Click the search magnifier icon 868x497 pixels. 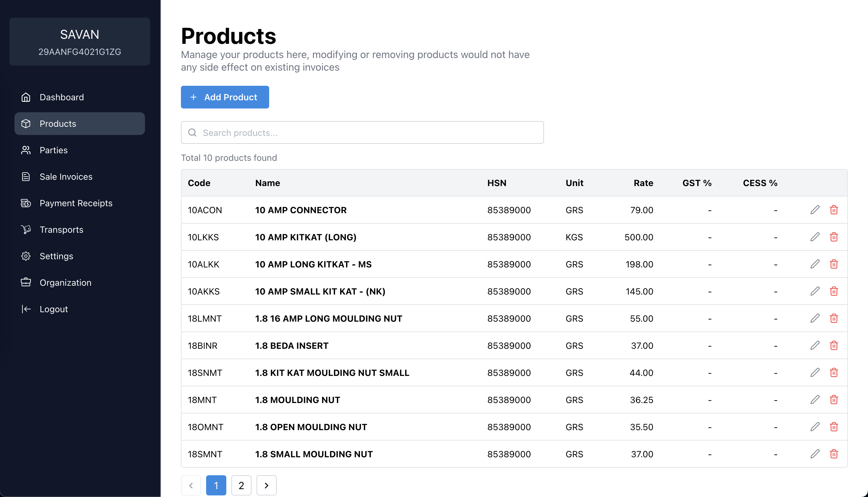coord(192,132)
